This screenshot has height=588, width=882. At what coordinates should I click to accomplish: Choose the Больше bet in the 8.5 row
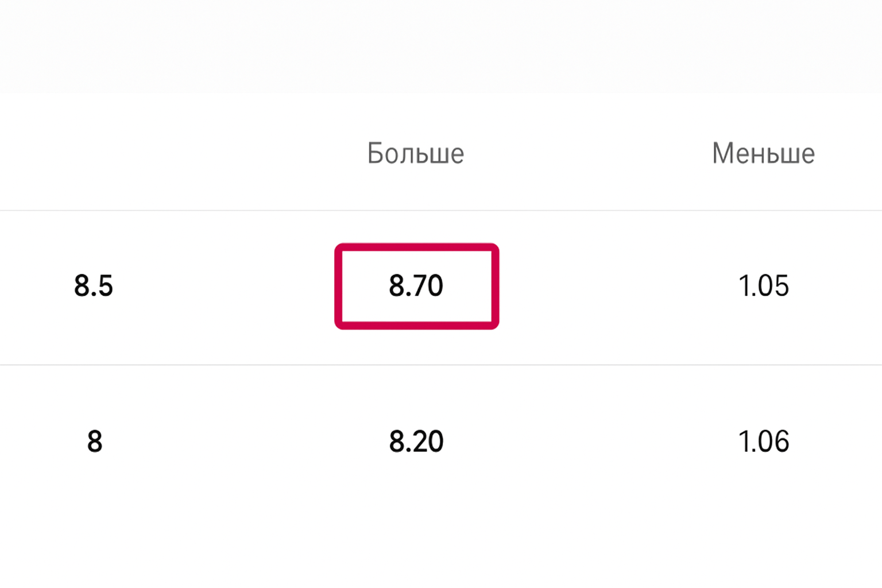(x=416, y=286)
